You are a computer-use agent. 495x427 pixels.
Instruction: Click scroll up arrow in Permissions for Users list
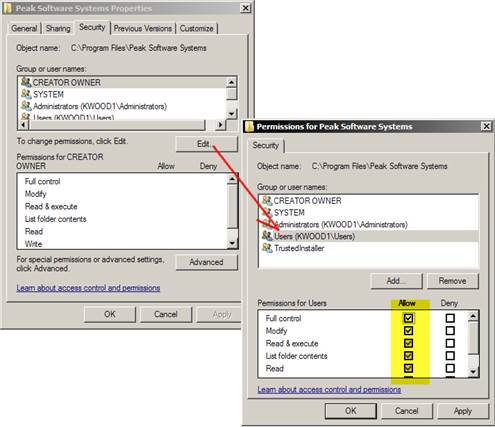[x=473, y=316]
